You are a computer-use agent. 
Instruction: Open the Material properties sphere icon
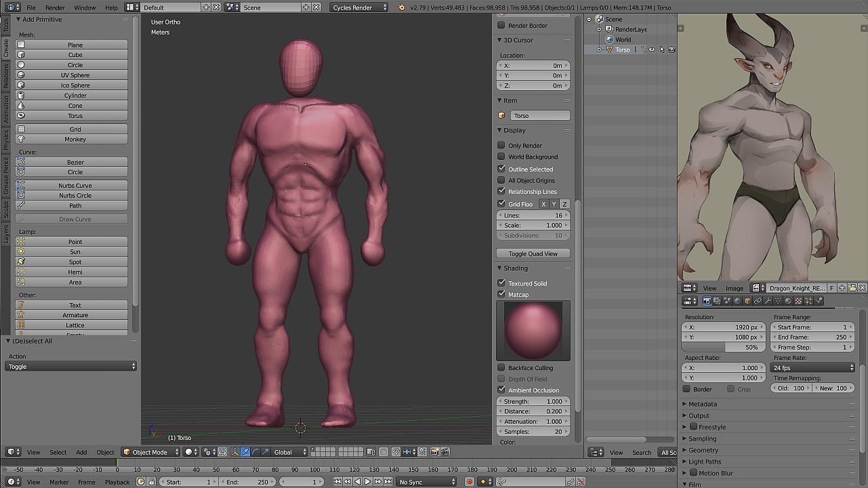click(x=788, y=301)
